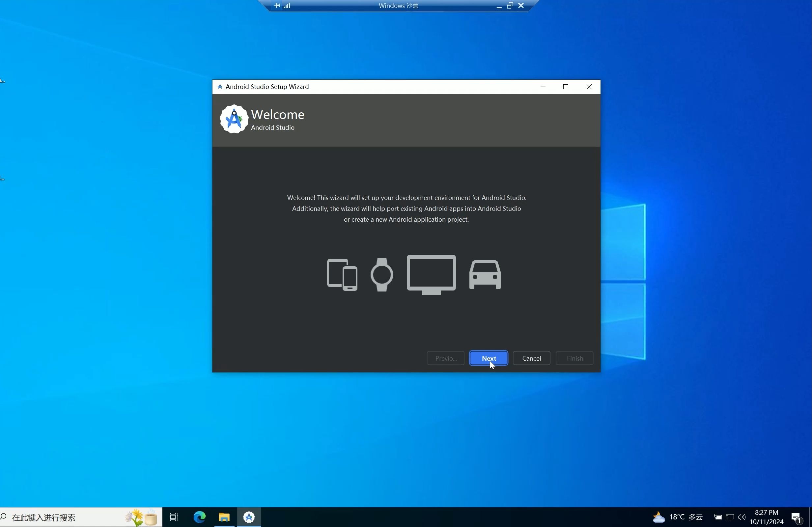Open the notification center icon
Screen dimensions: 812x527
796,518
